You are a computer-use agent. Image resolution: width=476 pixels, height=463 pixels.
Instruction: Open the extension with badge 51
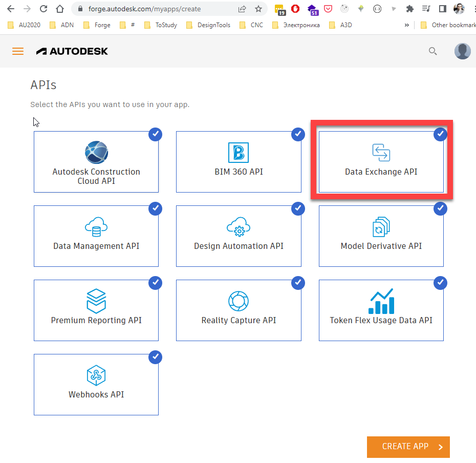tap(312, 10)
